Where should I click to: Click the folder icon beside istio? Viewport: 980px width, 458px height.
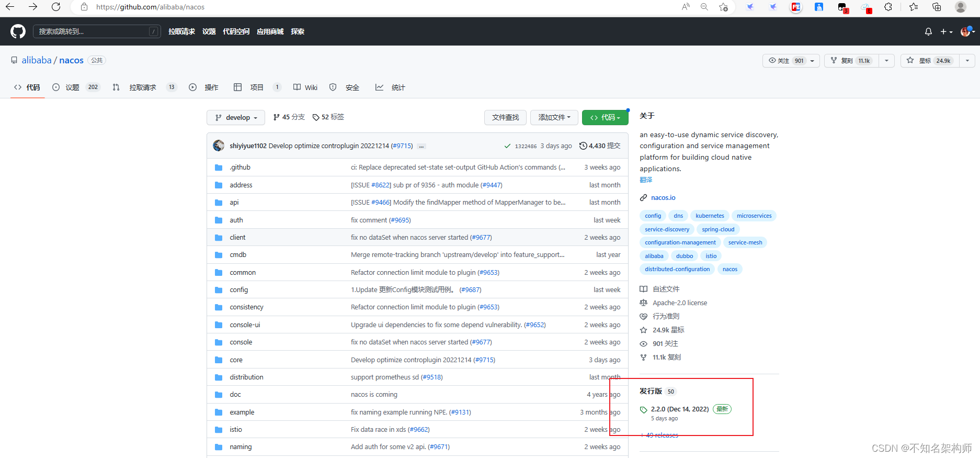pos(219,430)
